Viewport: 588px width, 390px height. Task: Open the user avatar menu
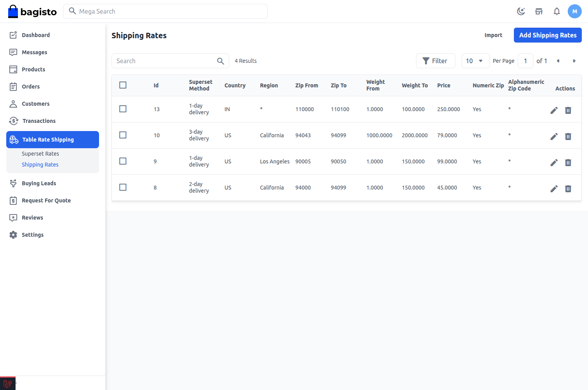[x=575, y=11]
